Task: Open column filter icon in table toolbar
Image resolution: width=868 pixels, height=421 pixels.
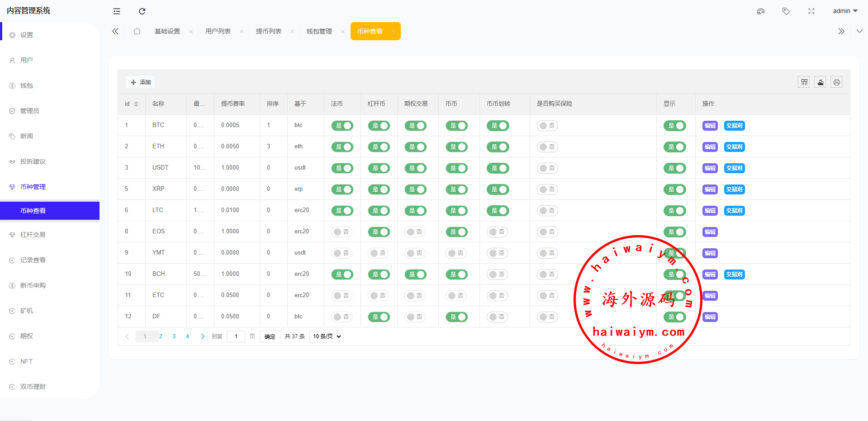Action: [x=804, y=82]
